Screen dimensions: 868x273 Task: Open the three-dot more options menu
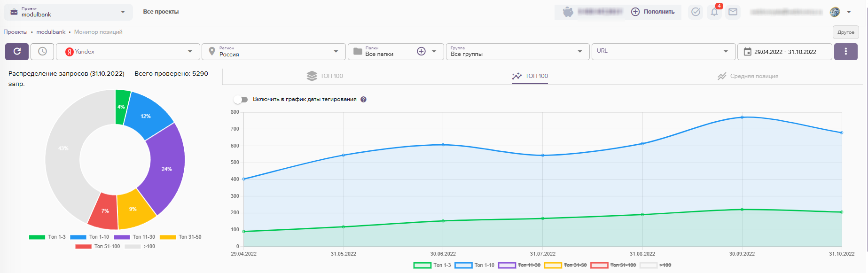click(x=845, y=52)
